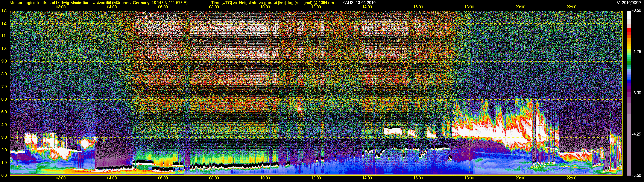Click the 12:00 label on top time axis
The height and width of the screenshot is (182, 644).
pos(316,7)
